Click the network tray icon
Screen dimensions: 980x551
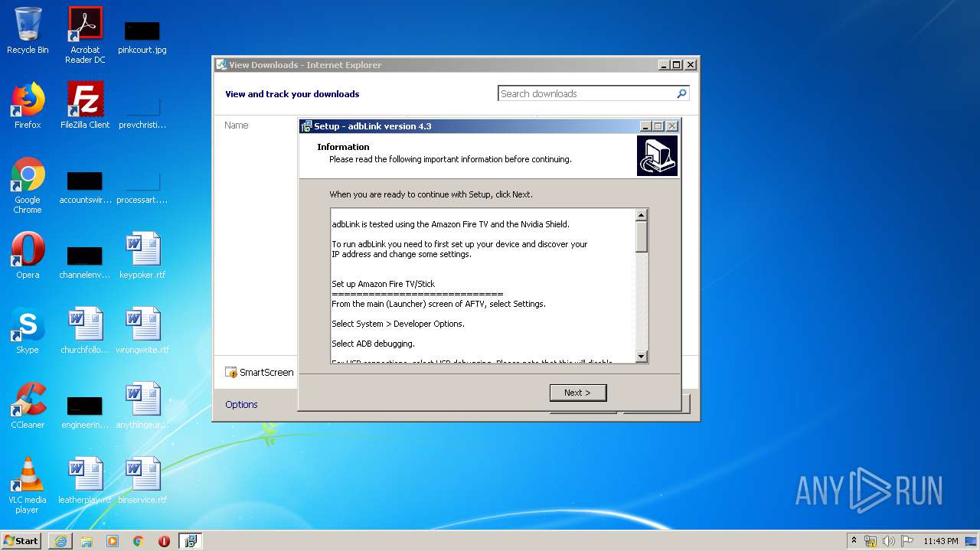coord(871,541)
